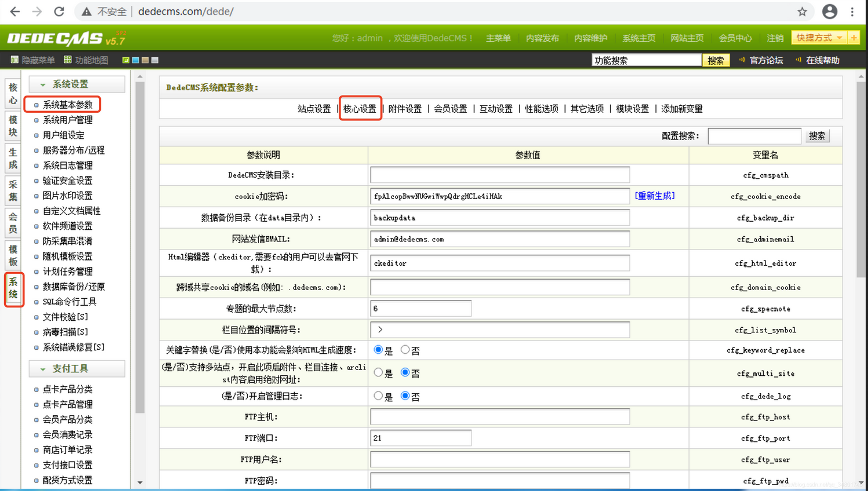Click the plus icon beside 快捷方式
This screenshot has height=491, width=868.
click(x=854, y=38)
